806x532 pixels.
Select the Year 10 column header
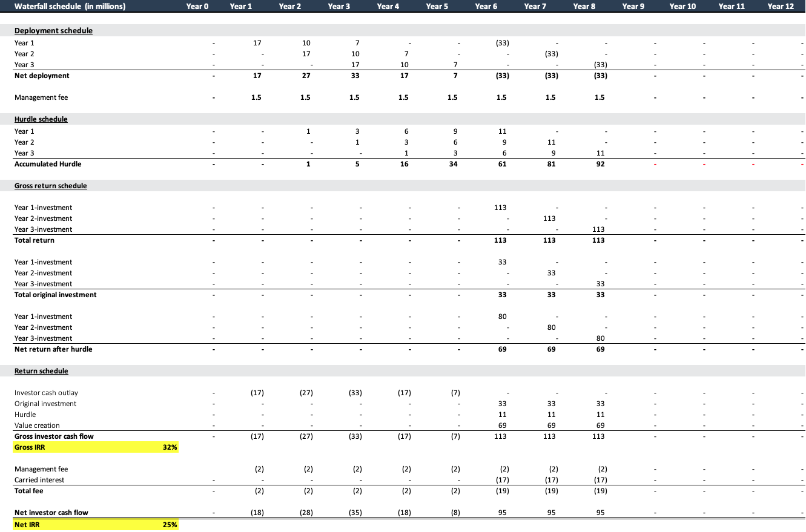pyautogui.click(x=682, y=7)
